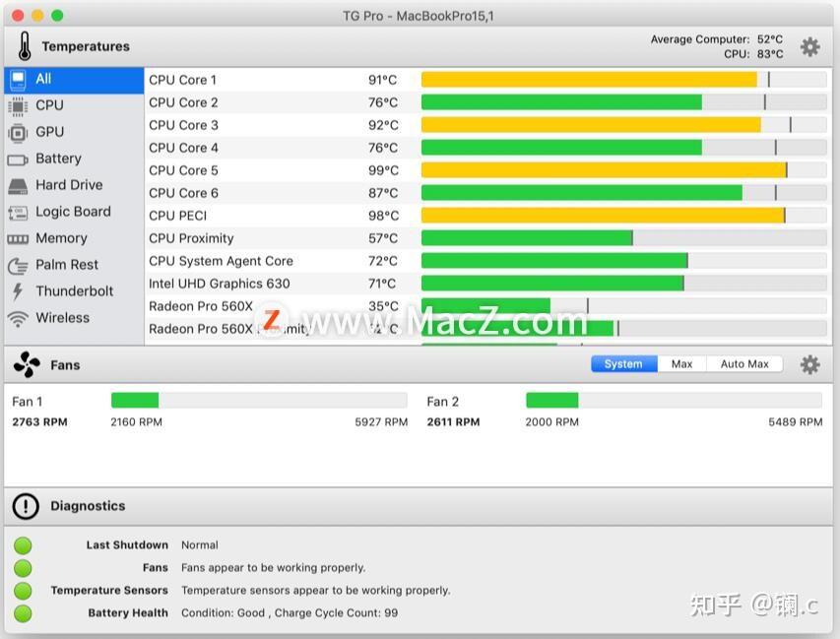Show Memory sensors via its icon

18,239
